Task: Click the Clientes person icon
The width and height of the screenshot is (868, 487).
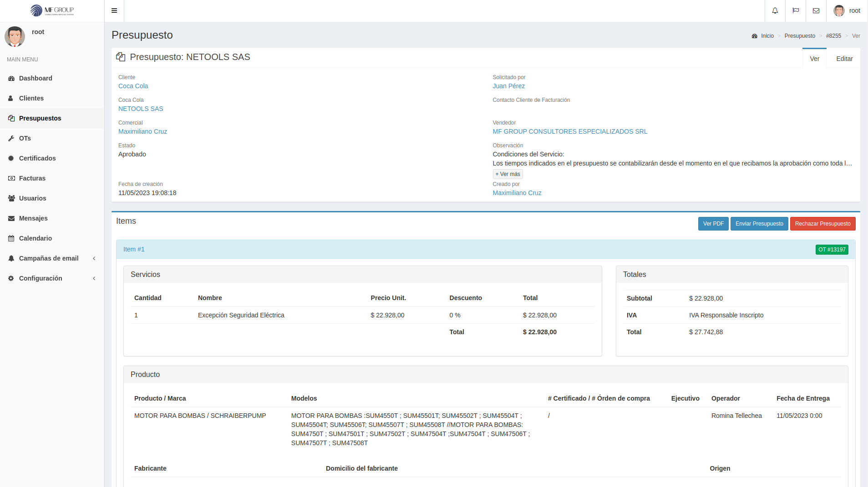Action: point(11,98)
